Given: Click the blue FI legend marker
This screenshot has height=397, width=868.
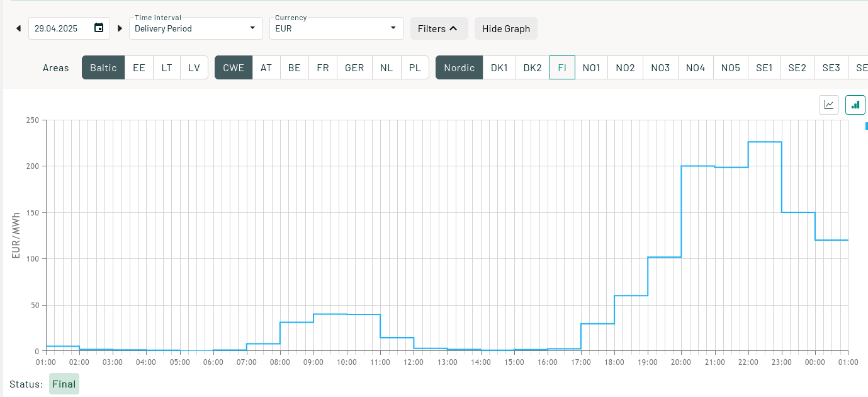Looking at the screenshot, I should pos(866,126).
